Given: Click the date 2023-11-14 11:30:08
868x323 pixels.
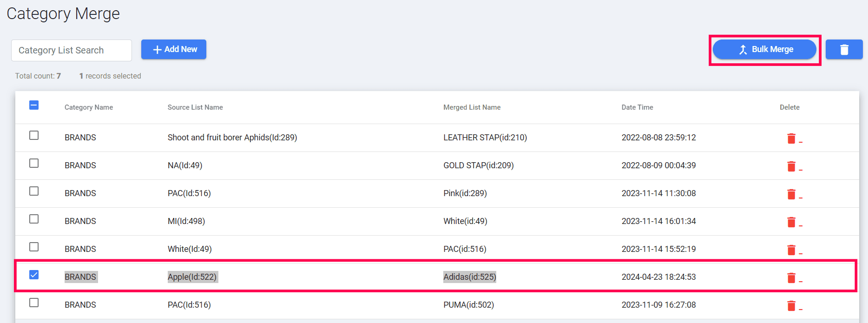Looking at the screenshot, I should pos(659,193).
